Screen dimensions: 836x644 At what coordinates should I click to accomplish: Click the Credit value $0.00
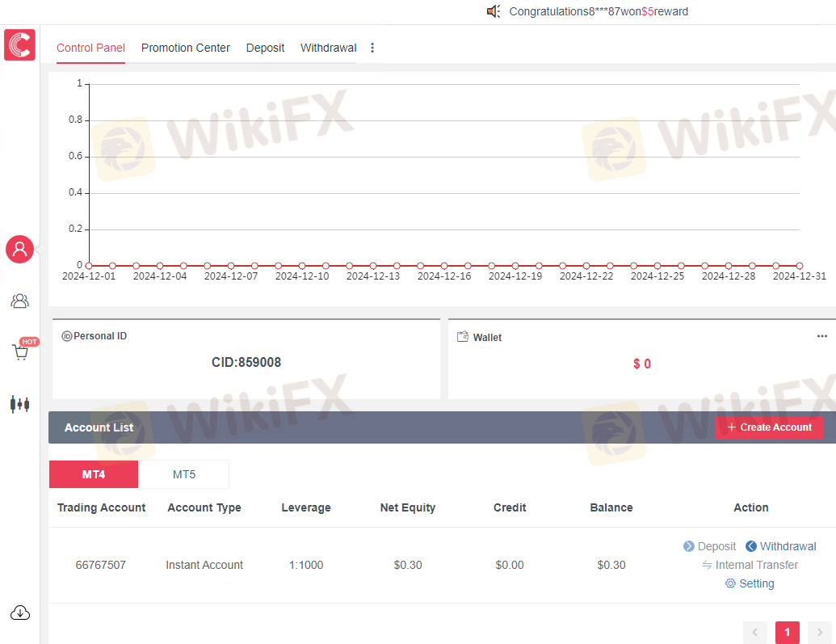coord(510,565)
